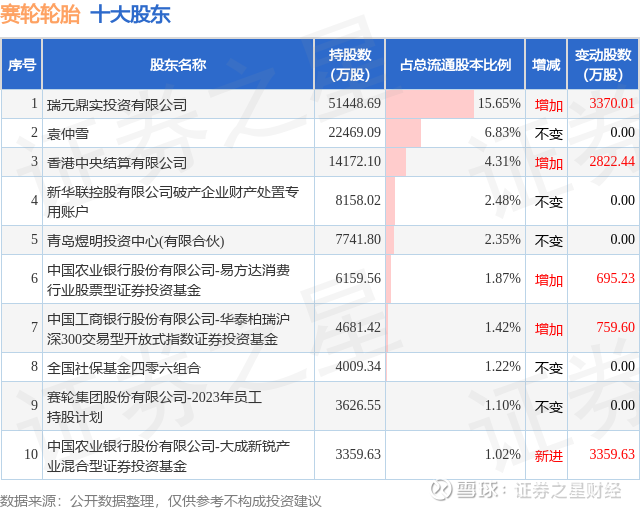Click row number 10

pos(31,454)
